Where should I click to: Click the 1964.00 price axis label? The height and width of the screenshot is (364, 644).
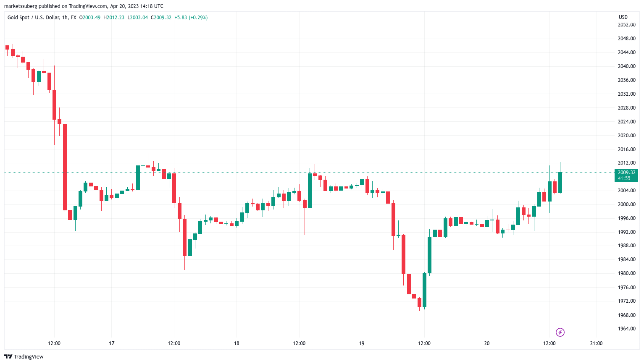[x=626, y=329]
